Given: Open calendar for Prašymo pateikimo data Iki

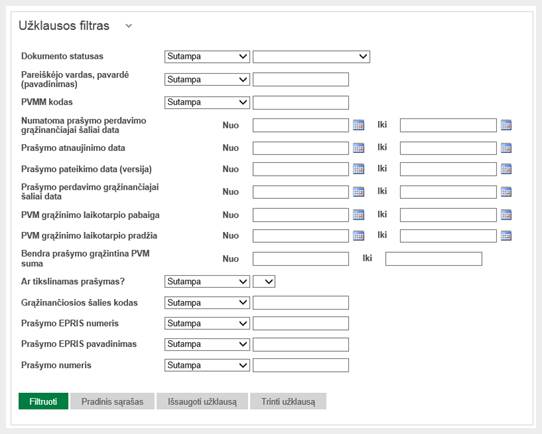Looking at the screenshot, I should [x=506, y=169].
